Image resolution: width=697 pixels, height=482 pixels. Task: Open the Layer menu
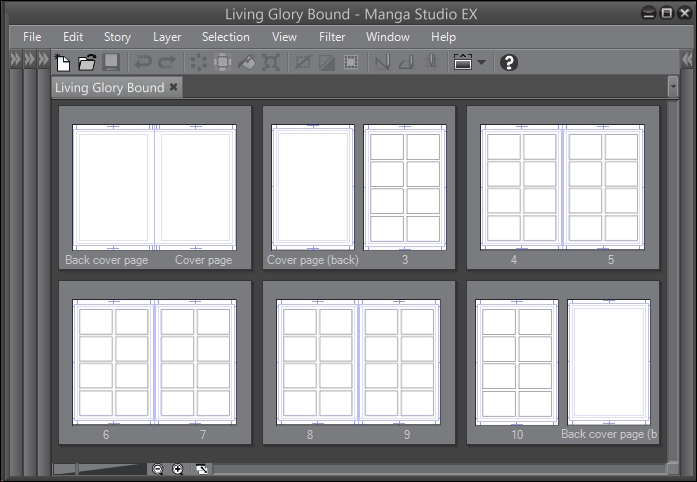point(167,37)
